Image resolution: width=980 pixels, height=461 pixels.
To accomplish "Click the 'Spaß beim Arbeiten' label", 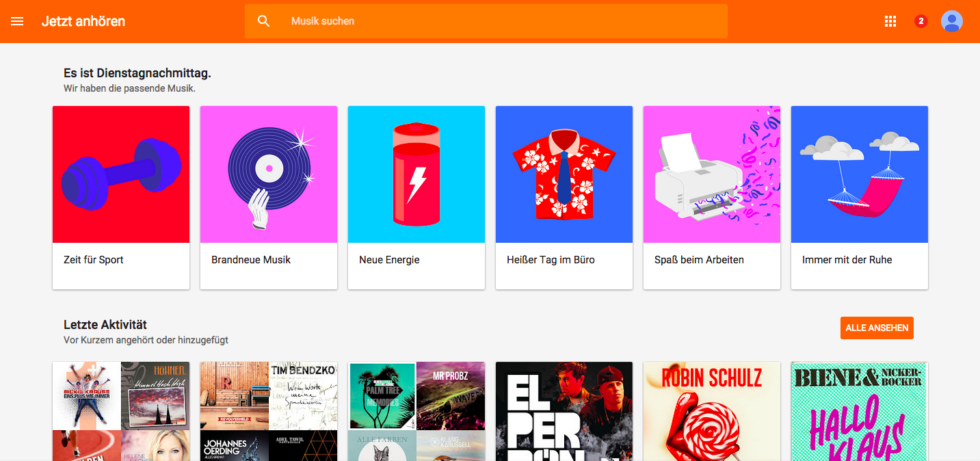I will tap(699, 260).
